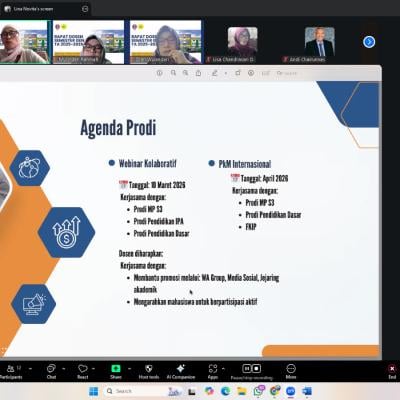Open WhatsApp from the taskbar
The height and width of the screenshot is (400, 400).
pos(258,391)
